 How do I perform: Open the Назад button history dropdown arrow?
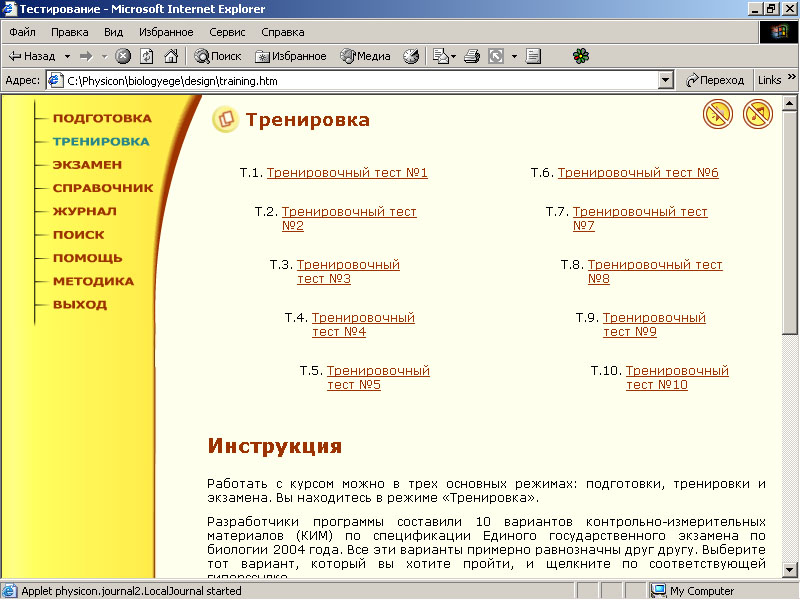pos(67,56)
